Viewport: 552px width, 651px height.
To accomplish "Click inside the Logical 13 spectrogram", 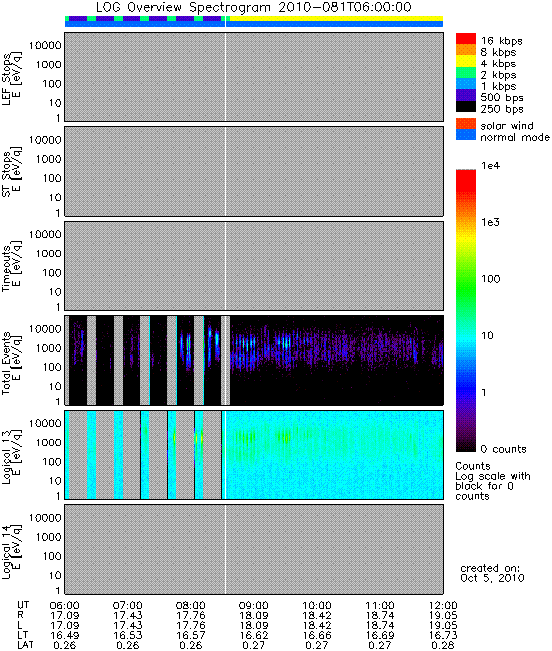I will tap(254, 455).
